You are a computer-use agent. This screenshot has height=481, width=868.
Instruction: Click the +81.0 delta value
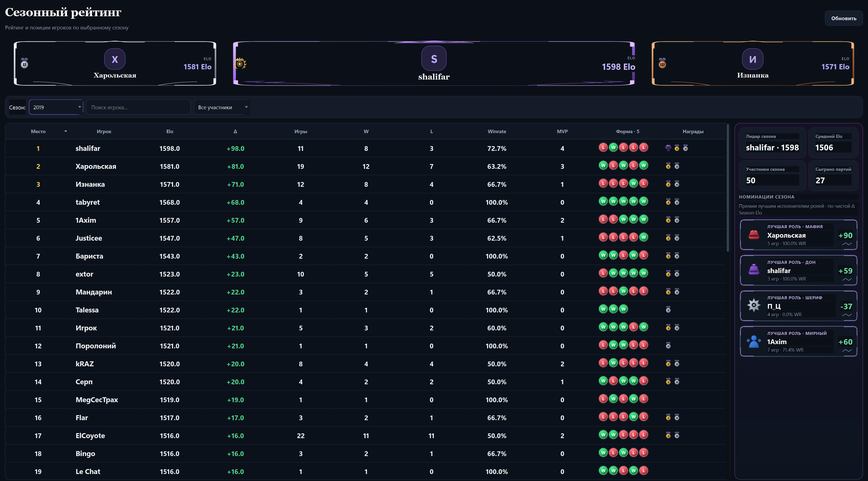(235, 166)
